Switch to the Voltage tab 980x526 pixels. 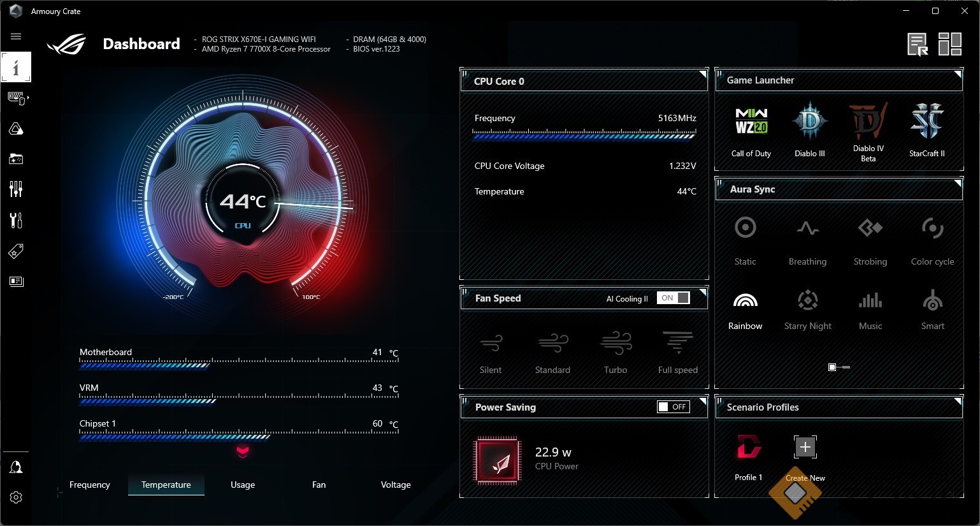pyautogui.click(x=396, y=485)
